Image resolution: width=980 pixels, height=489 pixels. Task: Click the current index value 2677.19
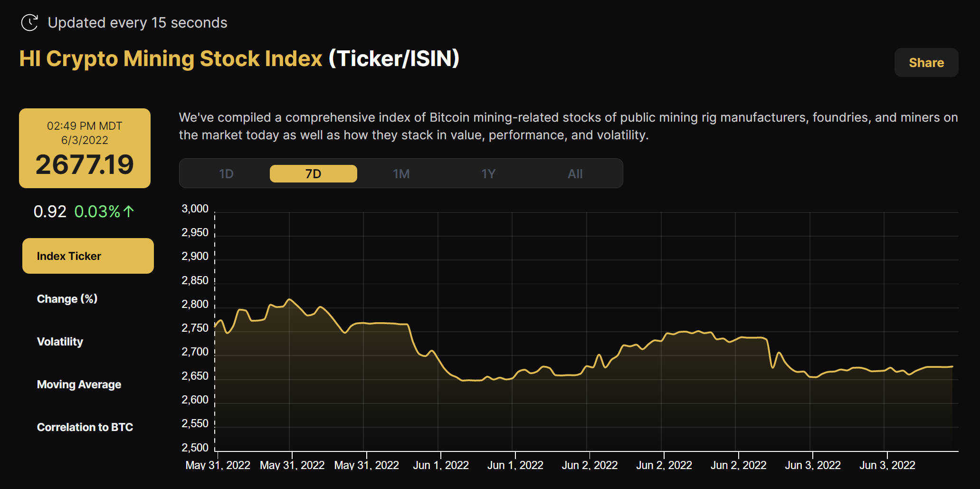tap(85, 164)
